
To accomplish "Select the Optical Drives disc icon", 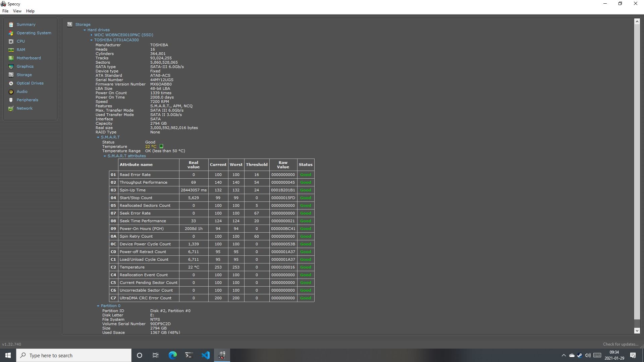I will pos(11,83).
